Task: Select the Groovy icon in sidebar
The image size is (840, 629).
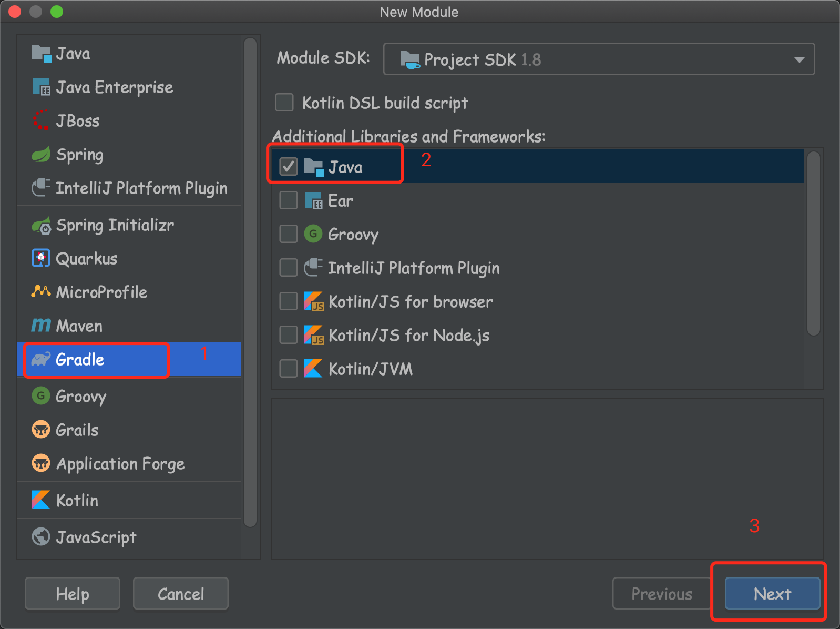Action: point(41,395)
